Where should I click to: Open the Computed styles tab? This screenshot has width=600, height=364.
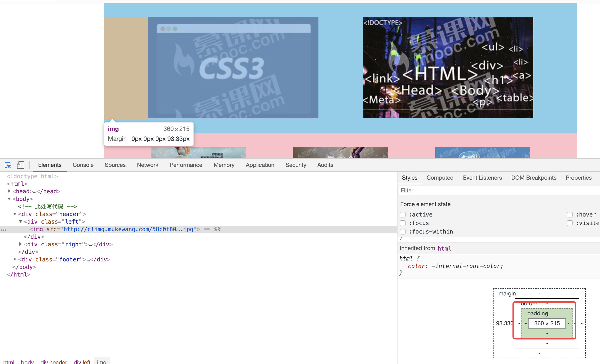(440, 178)
